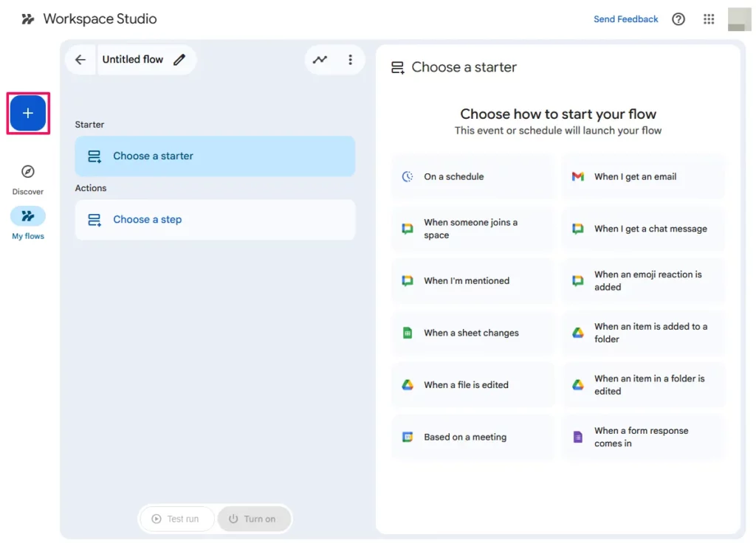Screen dimensions: 756x543
Task: Click the Turn on button
Action: [254, 519]
